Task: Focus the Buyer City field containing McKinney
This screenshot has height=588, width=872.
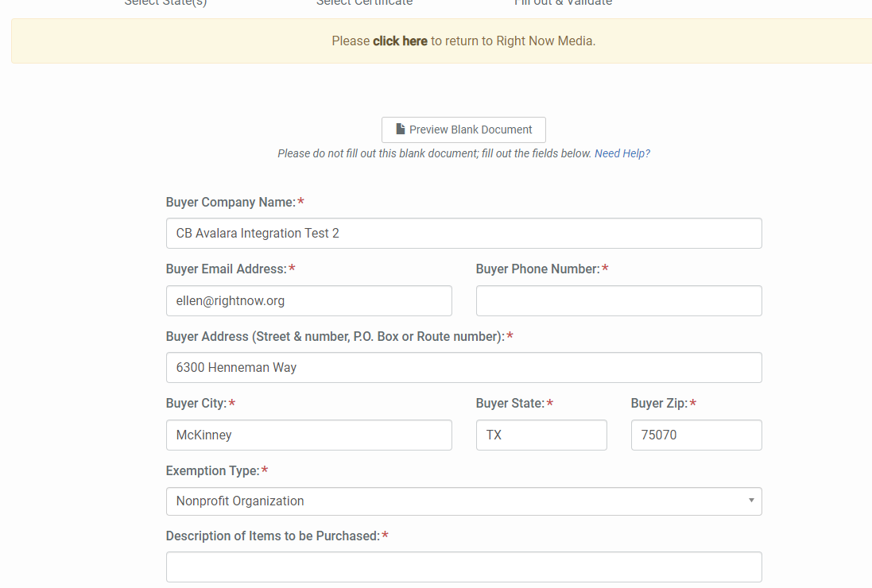Action: coord(308,435)
